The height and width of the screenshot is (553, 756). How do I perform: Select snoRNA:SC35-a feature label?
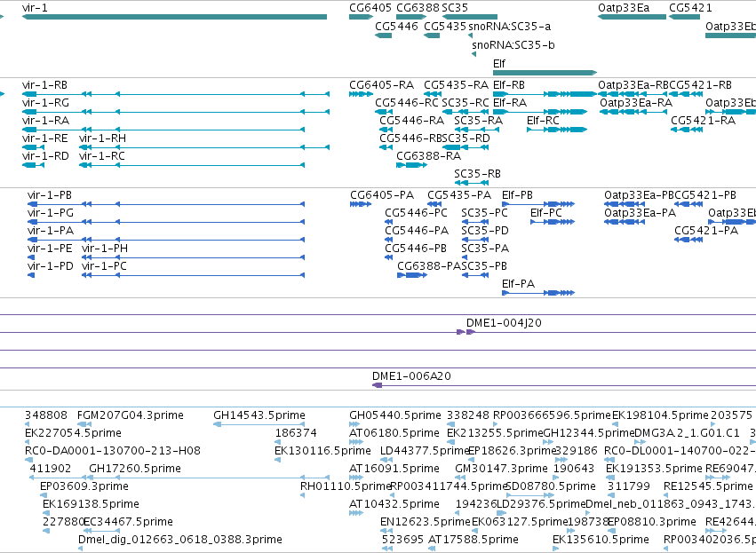pos(509,26)
